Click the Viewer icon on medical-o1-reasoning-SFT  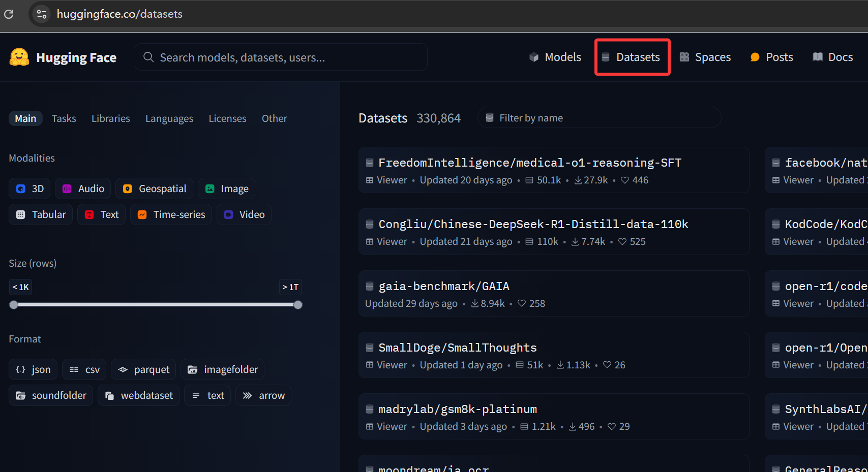(x=370, y=180)
